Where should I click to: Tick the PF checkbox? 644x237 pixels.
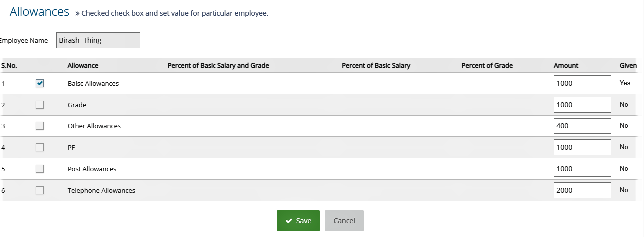point(40,147)
